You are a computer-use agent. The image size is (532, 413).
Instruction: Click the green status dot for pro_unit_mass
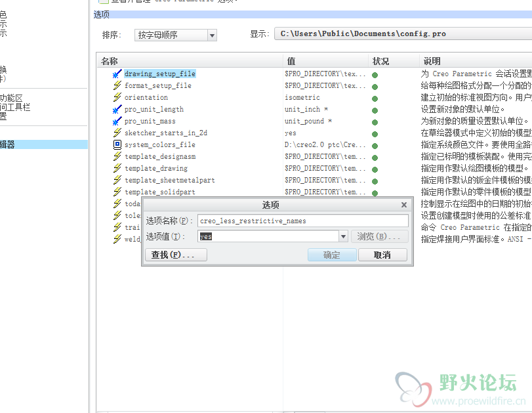pyautogui.click(x=375, y=122)
